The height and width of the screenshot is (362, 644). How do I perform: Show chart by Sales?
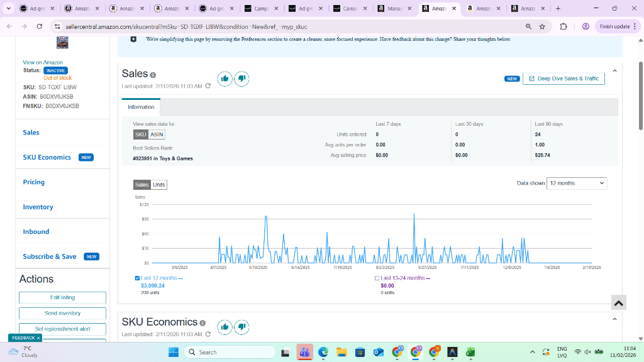pyautogui.click(x=142, y=185)
